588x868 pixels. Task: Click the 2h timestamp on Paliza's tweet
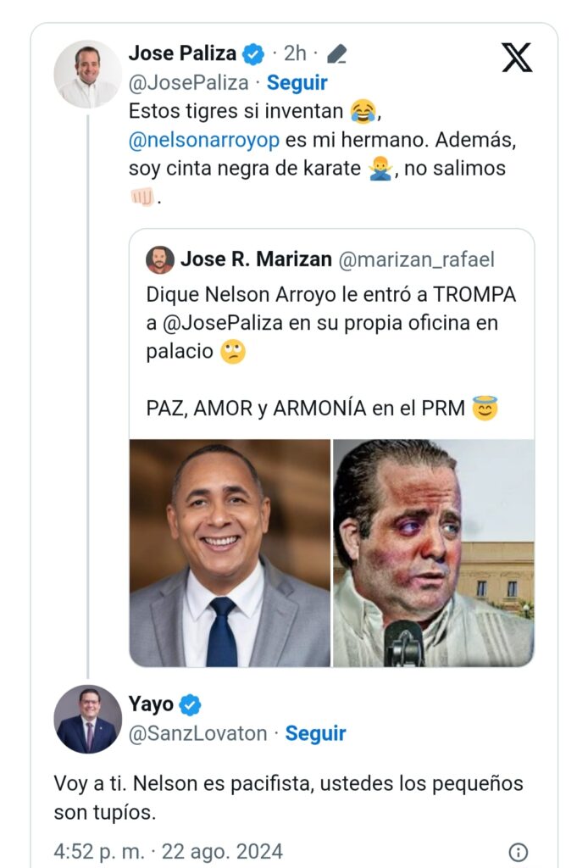point(295,54)
